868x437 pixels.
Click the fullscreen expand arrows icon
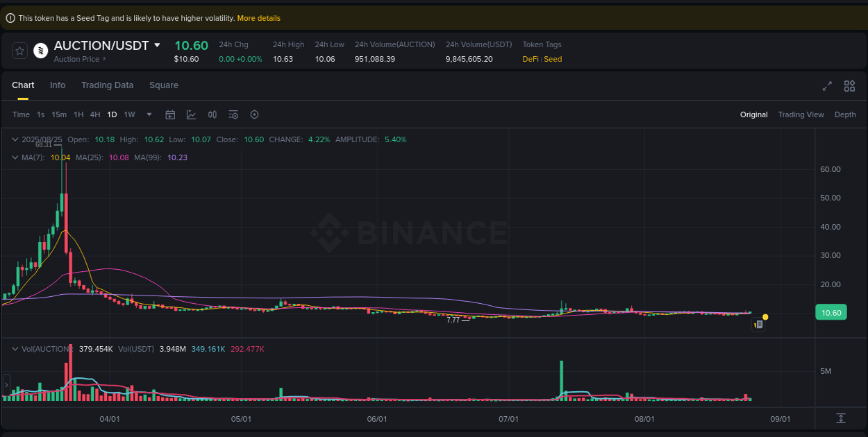826,86
